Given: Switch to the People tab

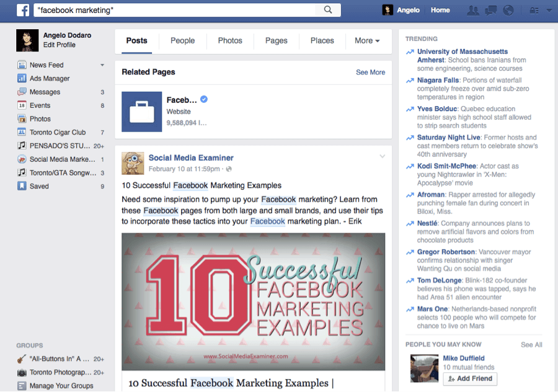Looking at the screenshot, I should click(x=182, y=40).
